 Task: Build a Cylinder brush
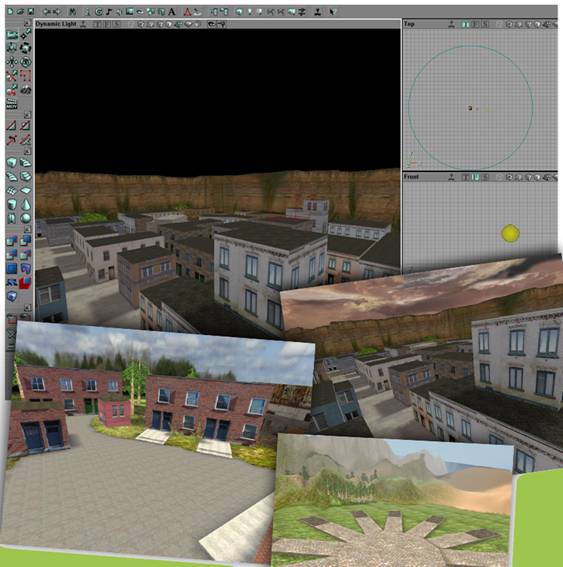12,205
